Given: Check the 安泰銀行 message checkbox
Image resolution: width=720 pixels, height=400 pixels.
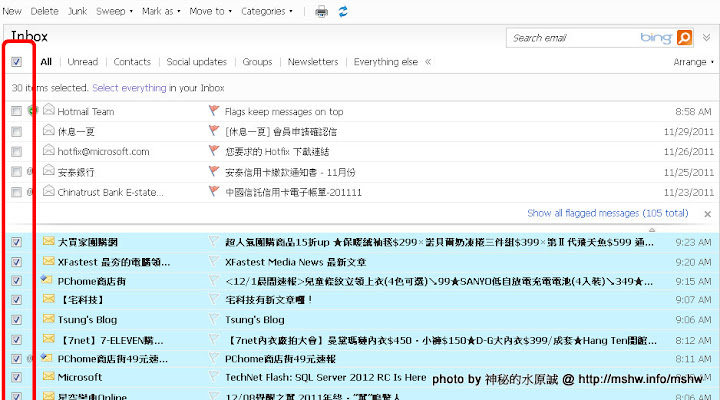Looking at the screenshot, I should click(17, 172).
